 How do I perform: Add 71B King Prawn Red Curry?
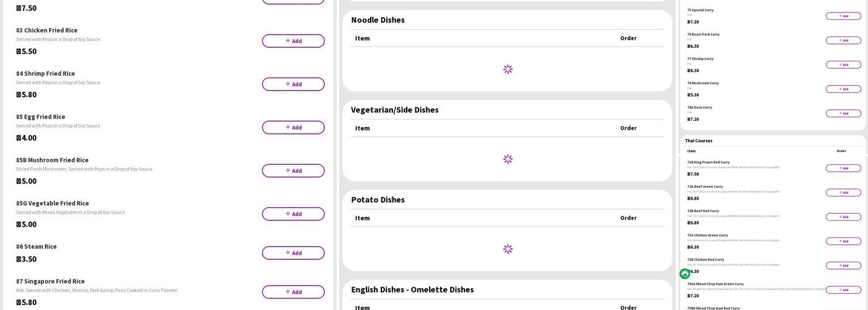843,168
